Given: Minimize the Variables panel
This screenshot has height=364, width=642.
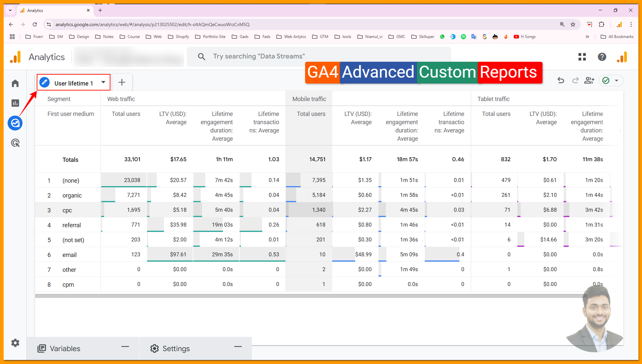Looking at the screenshot, I should tap(125, 347).
